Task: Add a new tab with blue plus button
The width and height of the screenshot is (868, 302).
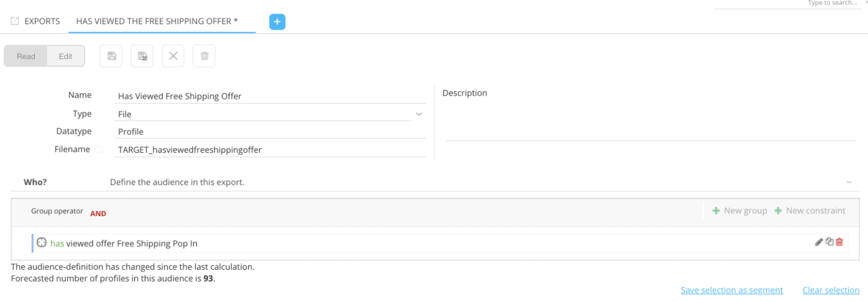Action: click(276, 21)
